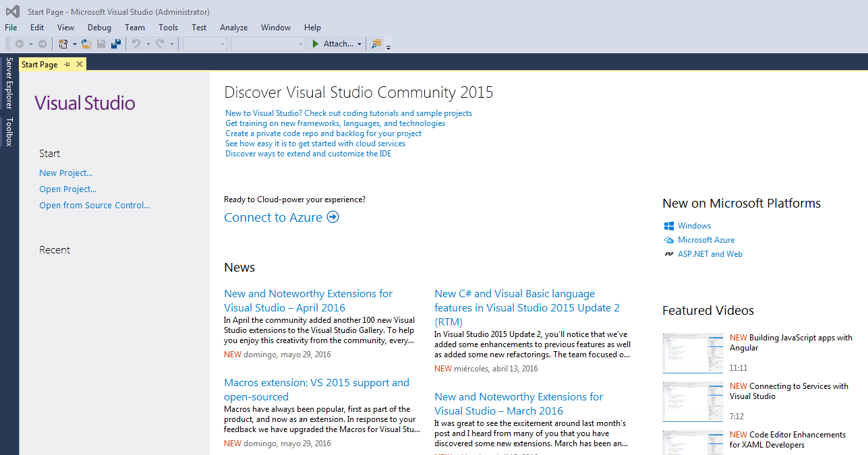The image size is (868, 455).
Task: Open the Solution Configurations combo box
Action: coord(205,44)
